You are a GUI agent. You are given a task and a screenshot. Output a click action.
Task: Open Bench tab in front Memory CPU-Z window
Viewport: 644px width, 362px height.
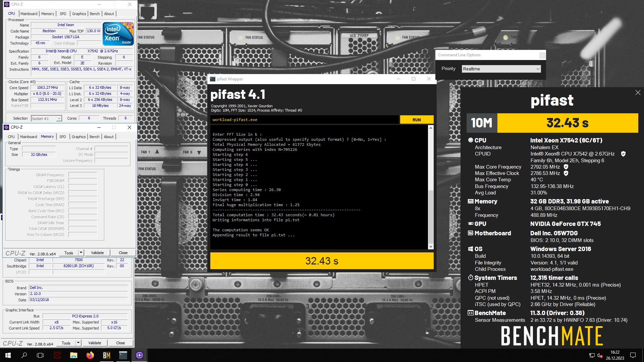pos(95,137)
